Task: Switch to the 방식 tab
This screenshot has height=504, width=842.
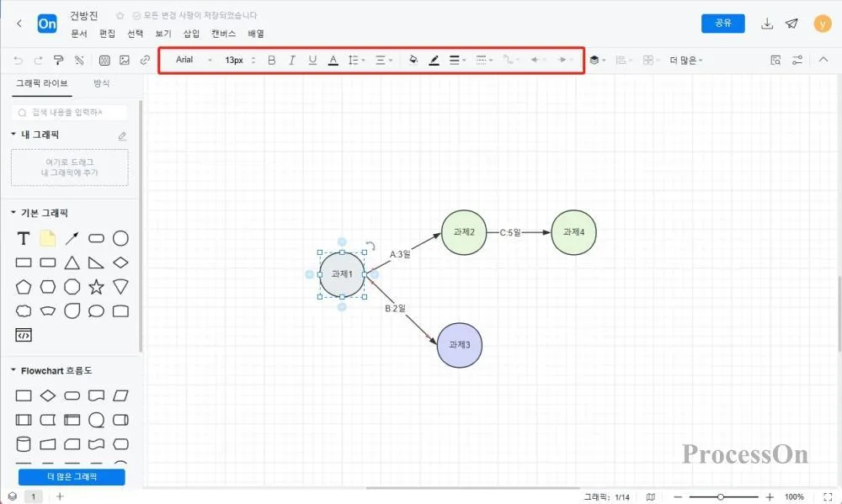Action: (102, 83)
